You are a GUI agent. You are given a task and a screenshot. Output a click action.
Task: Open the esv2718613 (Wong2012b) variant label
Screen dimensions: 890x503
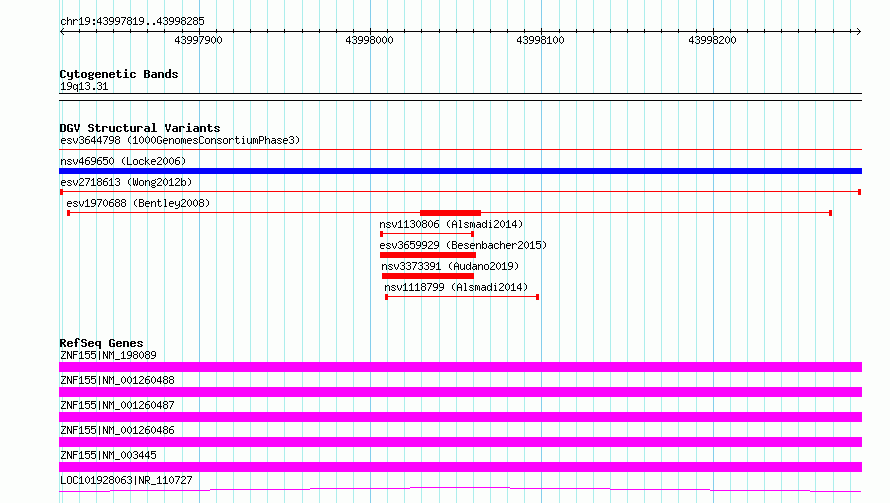tap(126, 182)
